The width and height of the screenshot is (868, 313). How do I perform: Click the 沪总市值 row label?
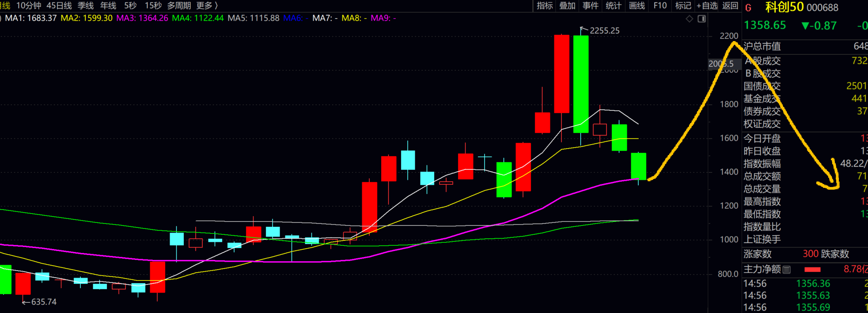(762, 46)
